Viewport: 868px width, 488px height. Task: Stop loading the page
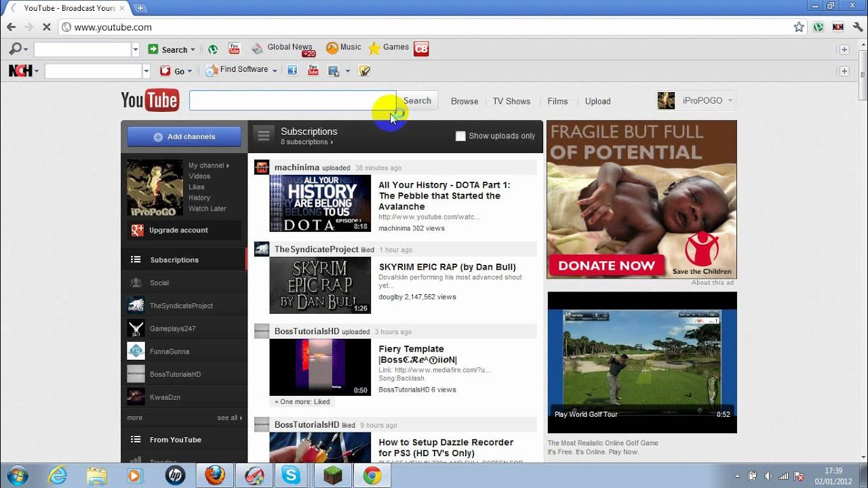47,27
